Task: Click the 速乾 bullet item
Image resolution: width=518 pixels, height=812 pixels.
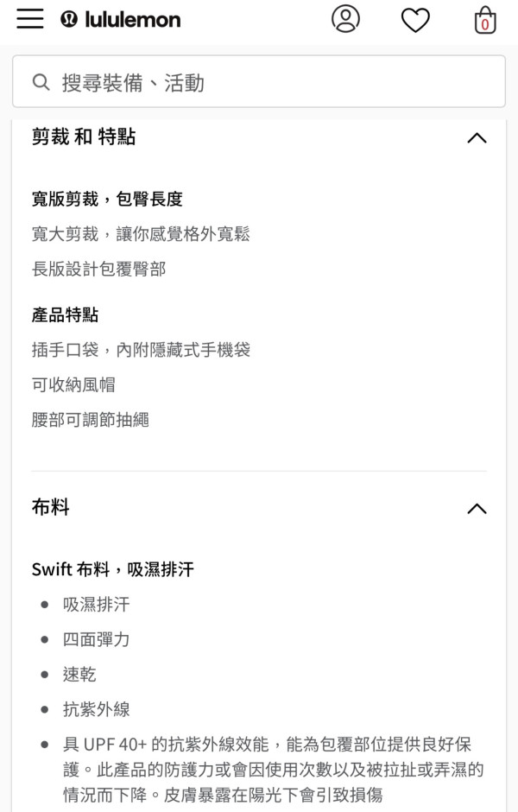Action: click(79, 675)
